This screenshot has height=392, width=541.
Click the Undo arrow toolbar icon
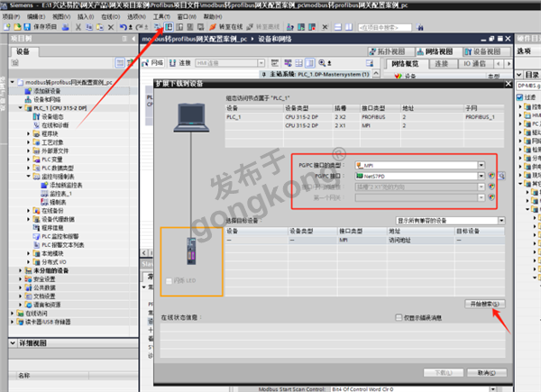[124, 27]
